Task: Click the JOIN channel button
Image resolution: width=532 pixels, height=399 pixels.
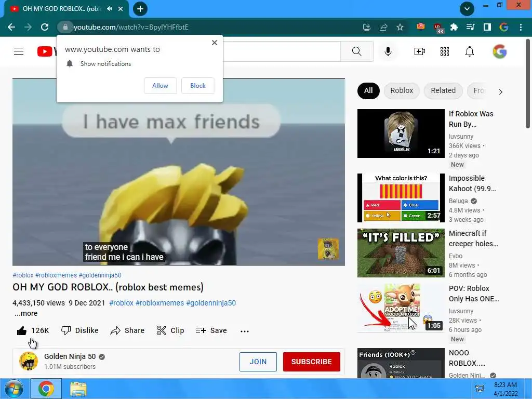Action: pos(258,362)
